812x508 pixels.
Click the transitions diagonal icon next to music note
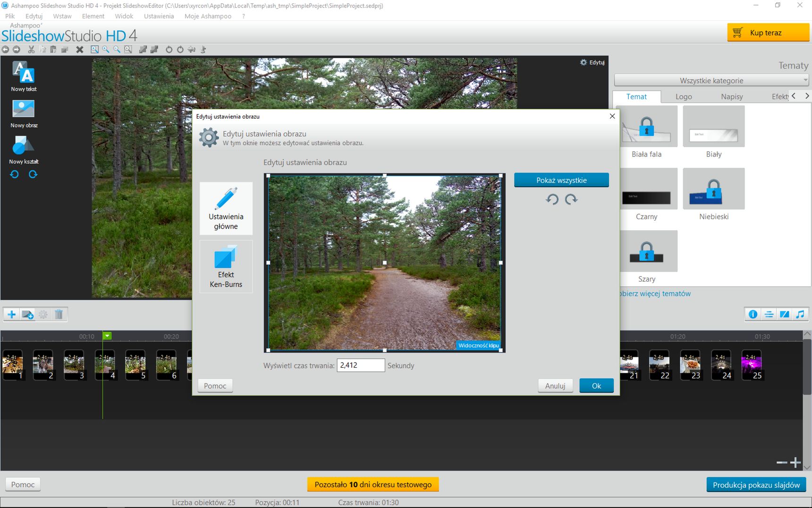pyautogui.click(x=785, y=314)
